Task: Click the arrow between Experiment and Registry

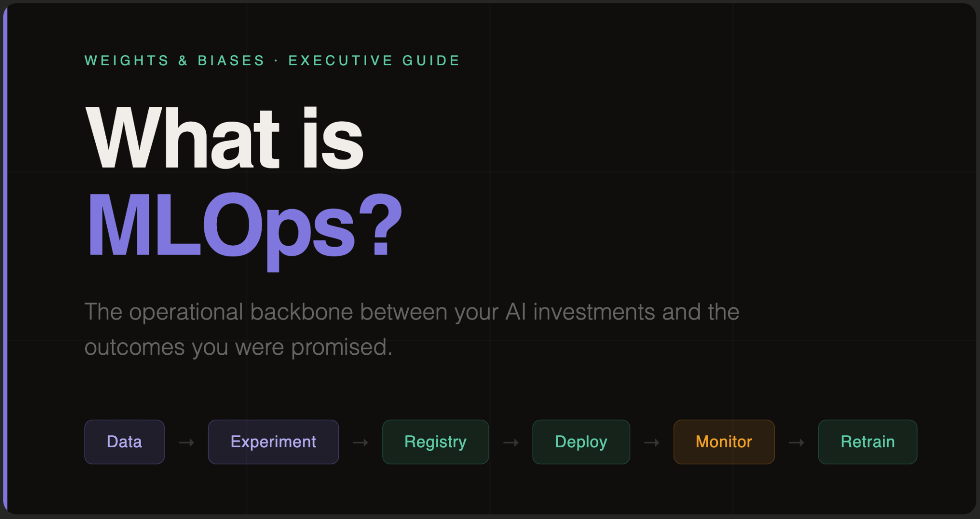Action: 360,442
